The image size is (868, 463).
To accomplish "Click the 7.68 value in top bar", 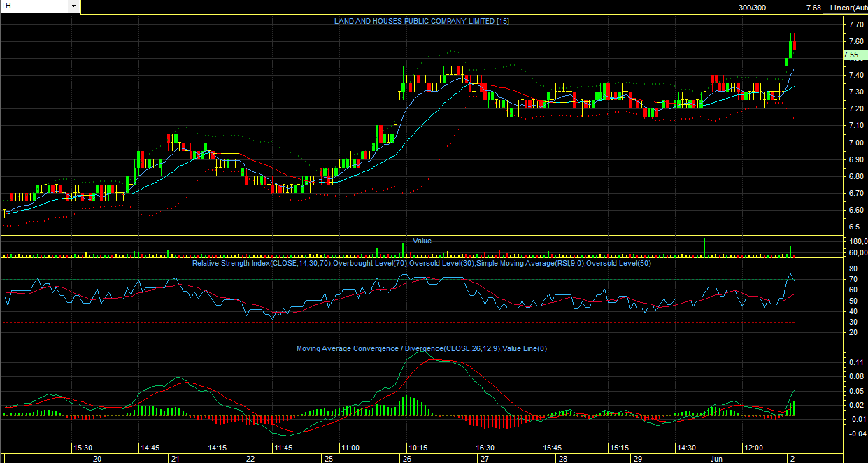I will 813,8.
